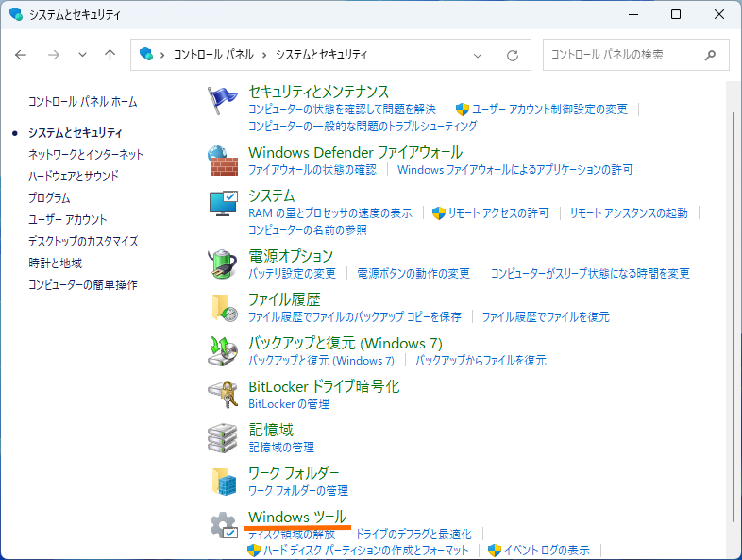The width and height of the screenshot is (742, 560).
Task: Open the 電源オプション heading
Action: tap(291, 256)
